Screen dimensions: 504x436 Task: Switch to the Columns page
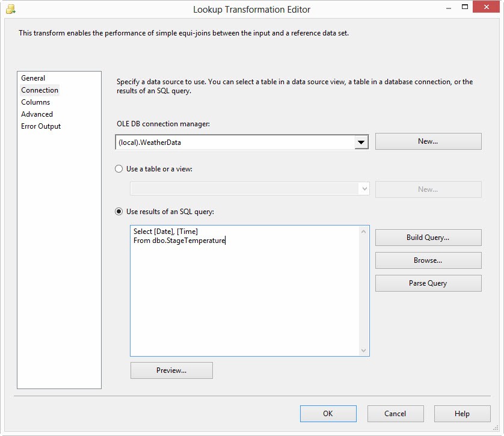pyautogui.click(x=35, y=102)
